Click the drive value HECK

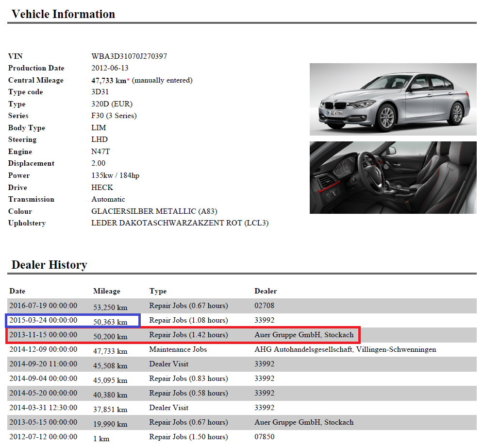(x=102, y=187)
